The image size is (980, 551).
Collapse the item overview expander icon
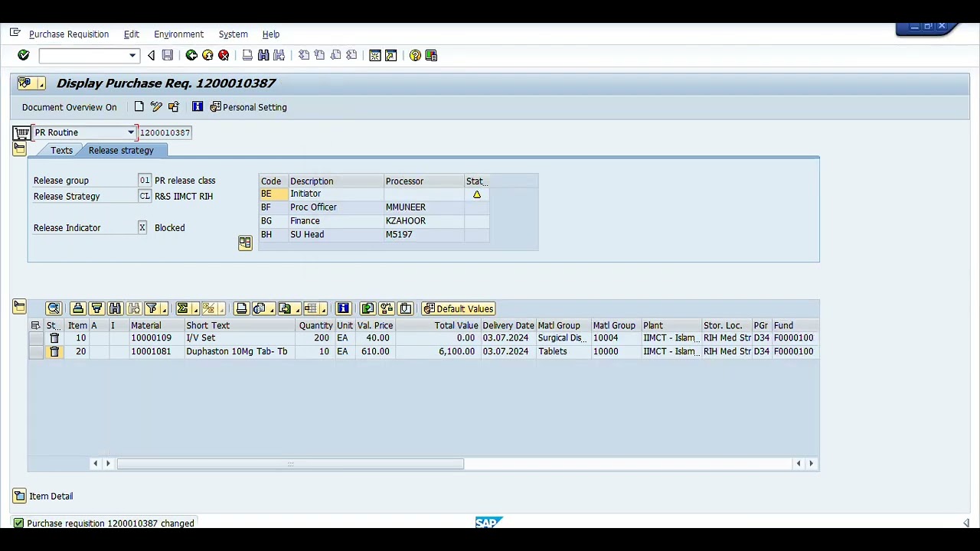19,308
